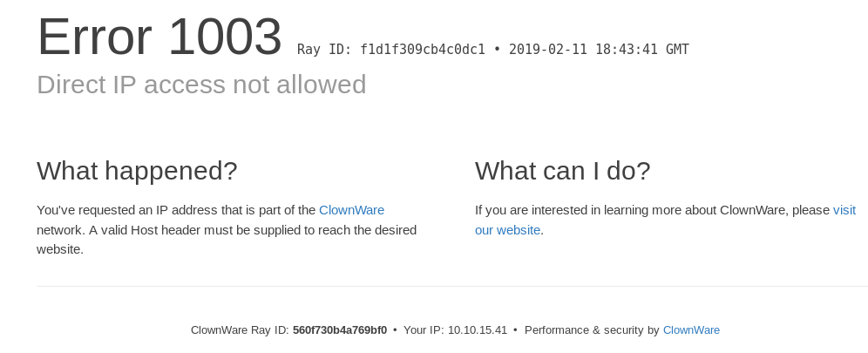Click the timestamp 2019-02-11 18:43:41 GMT
This screenshot has height=353, width=868.
pyautogui.click(x=599, y=50)
